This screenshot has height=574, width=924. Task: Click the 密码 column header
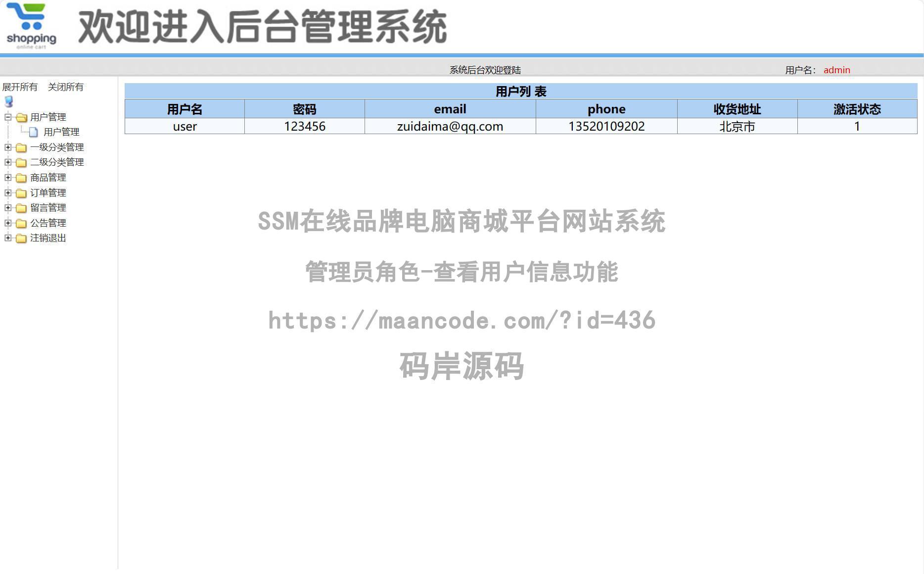tap(304, 109)
